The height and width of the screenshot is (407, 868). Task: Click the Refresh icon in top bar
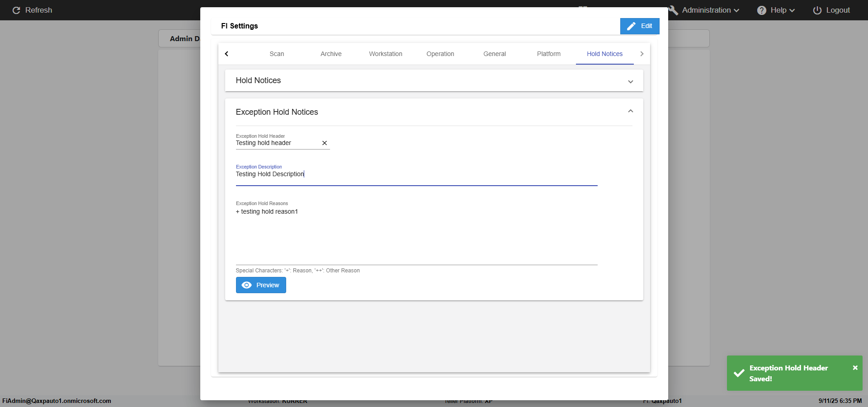(16, 10)
